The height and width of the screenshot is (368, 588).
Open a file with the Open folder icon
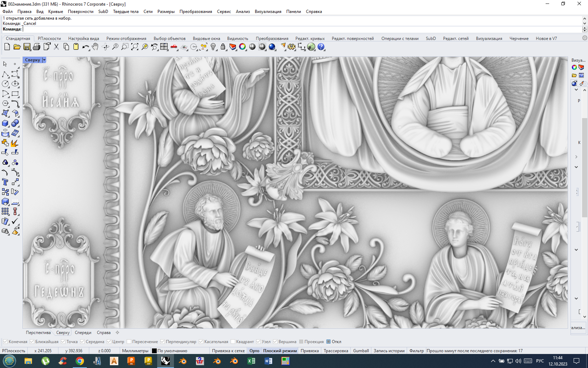point(17,47)
